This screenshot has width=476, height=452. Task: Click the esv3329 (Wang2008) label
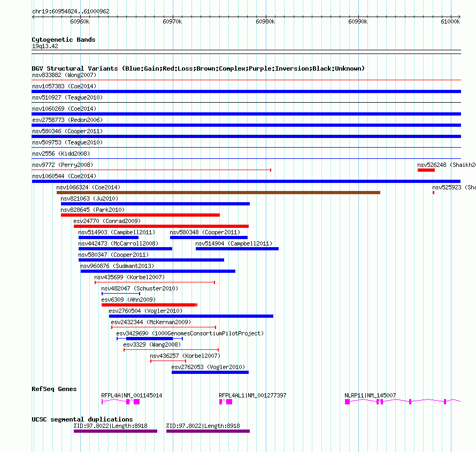(152, 344)
